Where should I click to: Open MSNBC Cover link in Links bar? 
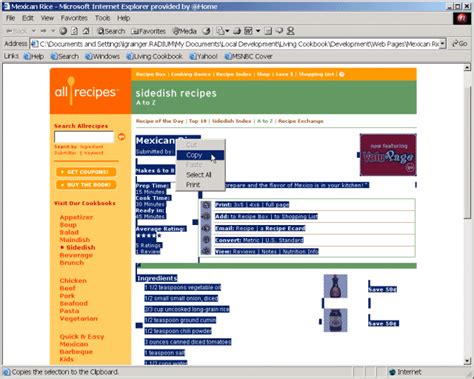pos(249,56)
